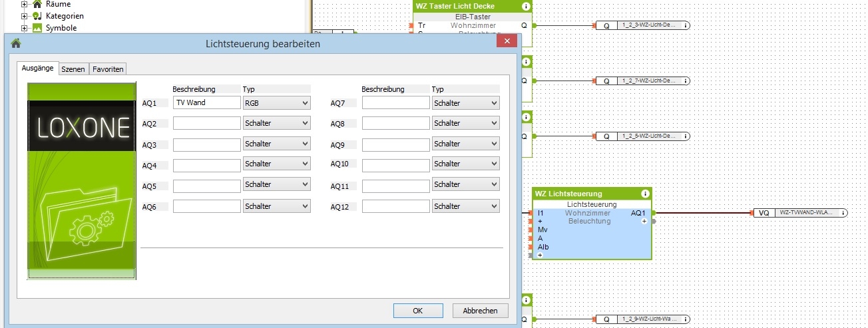Expand the Räume tree node
Viewport: 868px width, 328px height.
[x=25, y=4]
